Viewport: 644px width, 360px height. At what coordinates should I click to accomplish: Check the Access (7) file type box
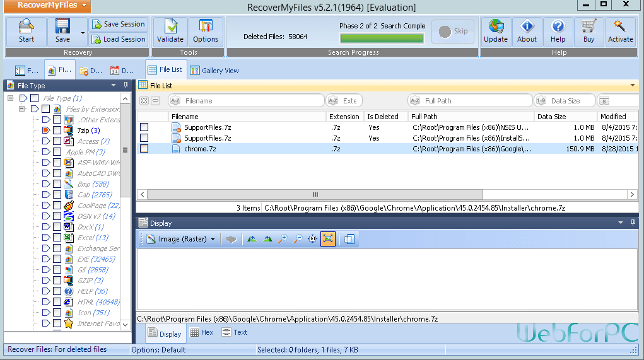point(57,141)
